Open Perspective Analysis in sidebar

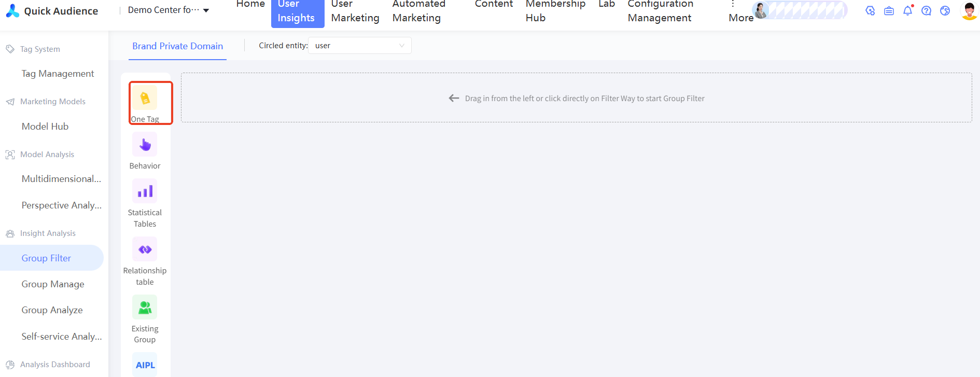61,205
